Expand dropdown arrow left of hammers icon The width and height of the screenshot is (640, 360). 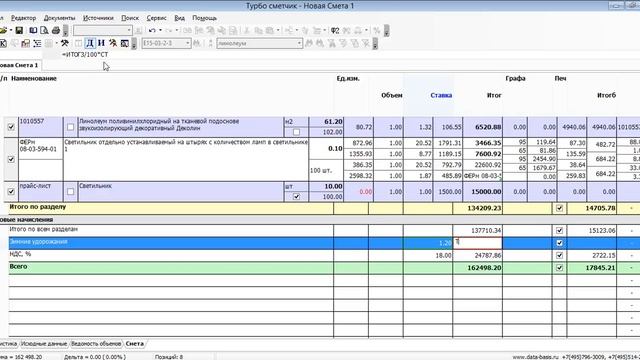point(56,43)
